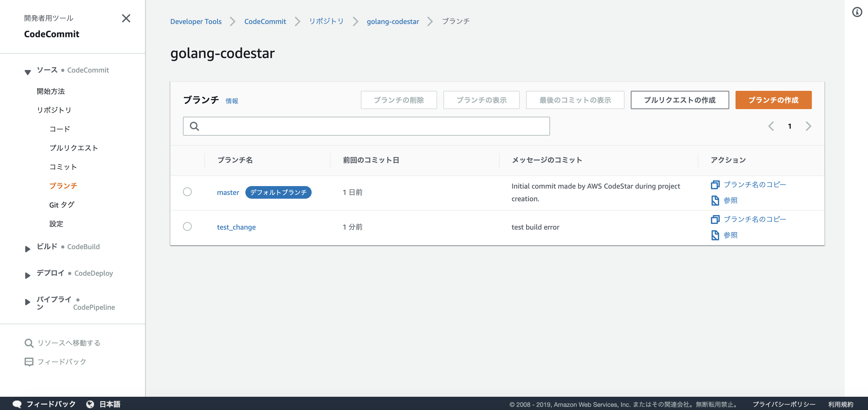Click the sidebar feedback chat icon
Screen dimensions: 868x410
pyautogui.click(x=29, y=362)
